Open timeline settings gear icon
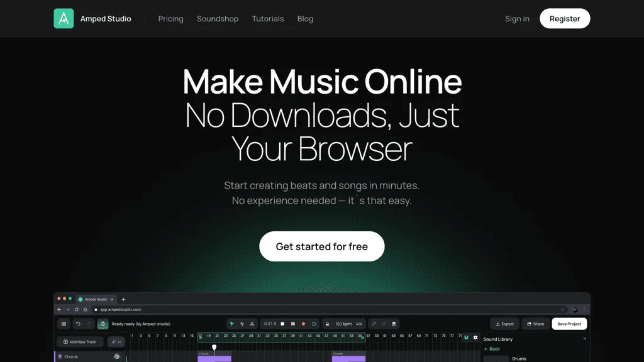Image resolution: width=644 pixels, height=362 pixels. 475,337
